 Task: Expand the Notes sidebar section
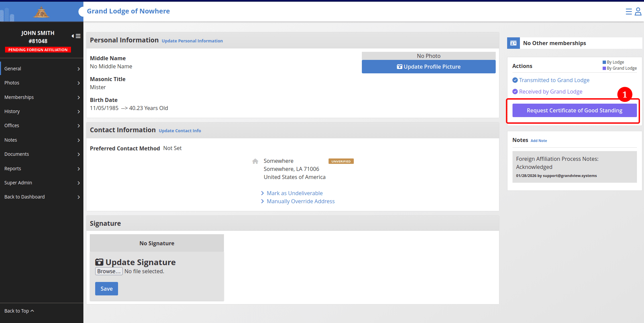(42, 140)
